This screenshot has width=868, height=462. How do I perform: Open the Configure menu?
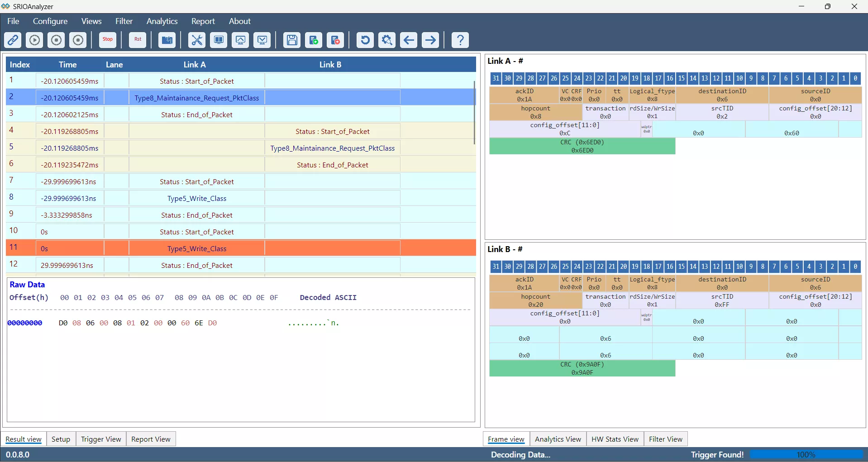(x=50, y=21)
